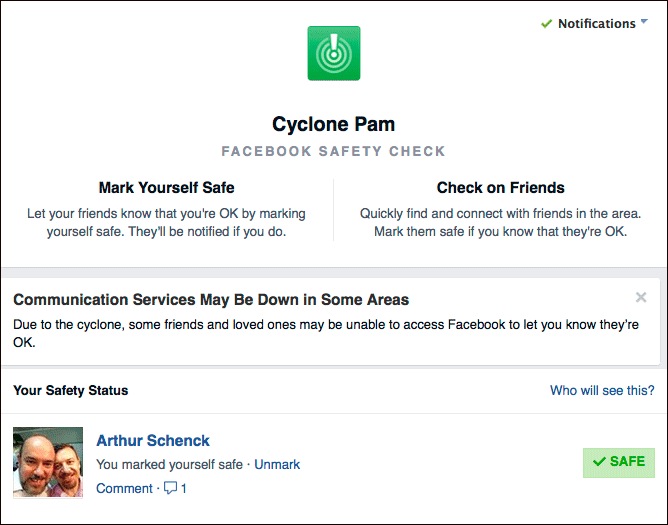
Task: Open the 'Who will see this?' link
Action: [602, 390]
